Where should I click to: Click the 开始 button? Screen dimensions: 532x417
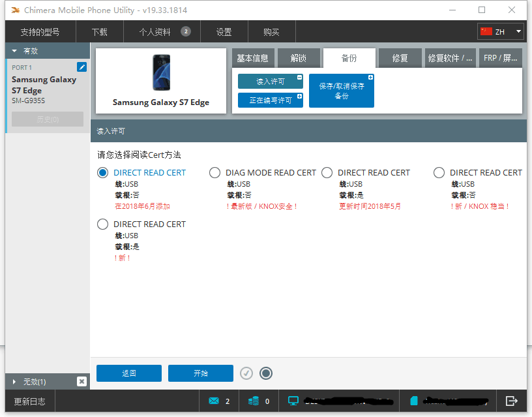201,373
